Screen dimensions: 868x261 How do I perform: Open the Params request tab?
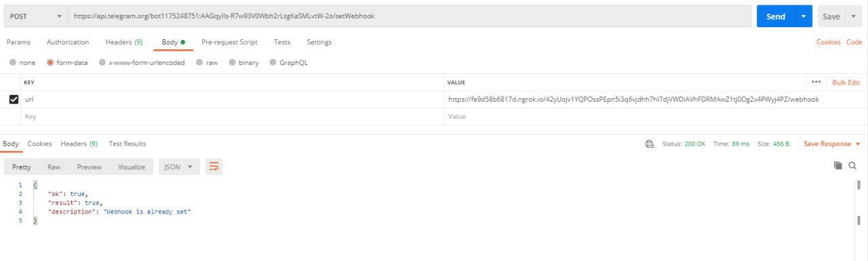[18, 42]
